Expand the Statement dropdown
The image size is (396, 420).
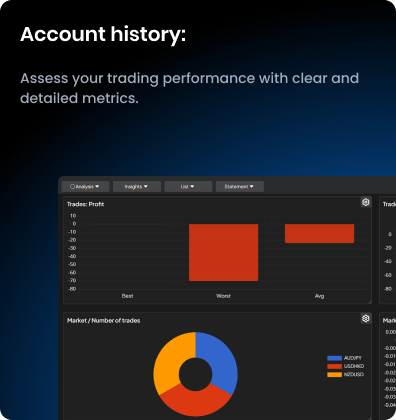click(x=240, y=187)
